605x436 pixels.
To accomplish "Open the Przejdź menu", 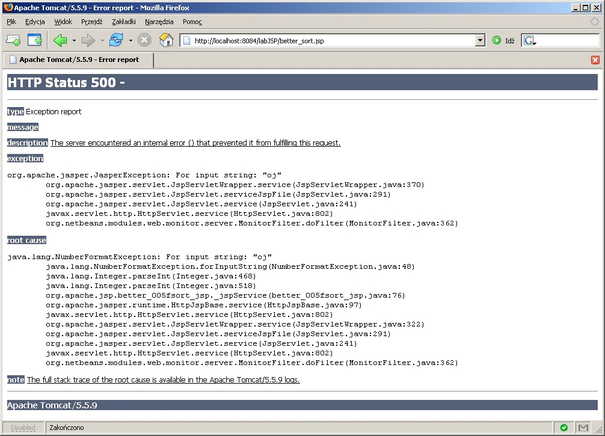I will click(92, 22).
